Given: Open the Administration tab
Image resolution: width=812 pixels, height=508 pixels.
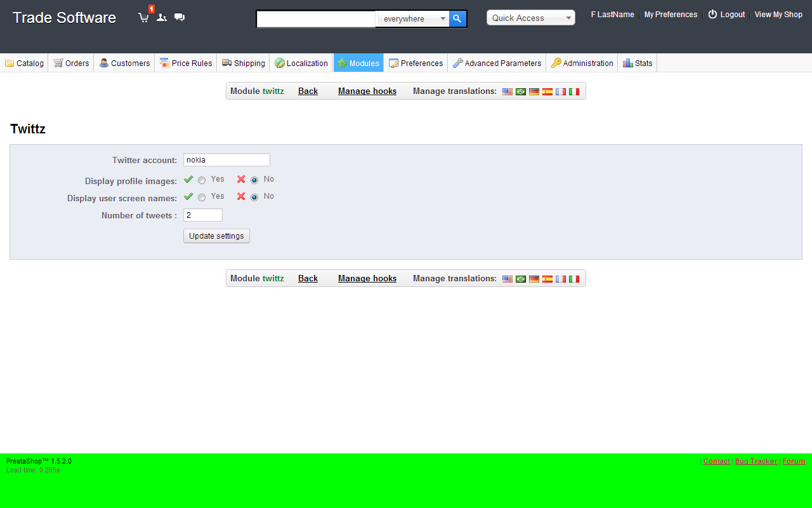Looking at the screenshot, I should pyautogui.click(x=582, y=63).
